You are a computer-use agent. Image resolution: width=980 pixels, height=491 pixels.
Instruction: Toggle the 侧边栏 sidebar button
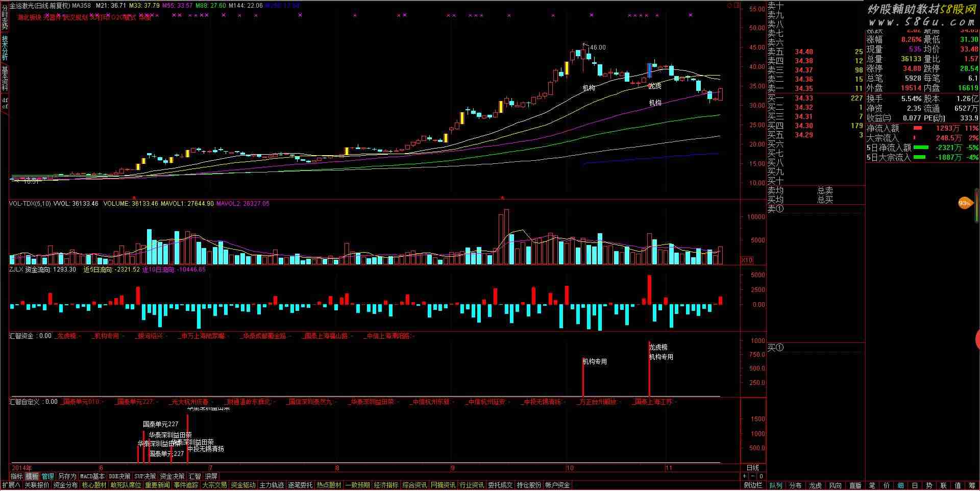(x=753, y=485)
